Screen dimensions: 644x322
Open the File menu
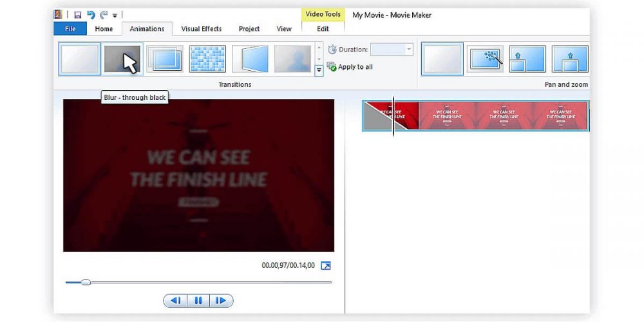pyautogui.click(x=70, y=29)
